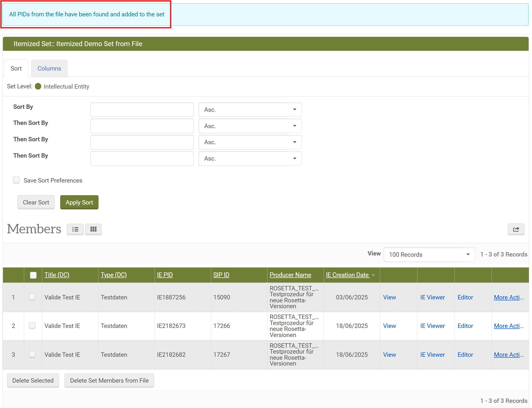532x408 pixels.
Task: Click Delete Set Members from File
Action: coord(109,380)
